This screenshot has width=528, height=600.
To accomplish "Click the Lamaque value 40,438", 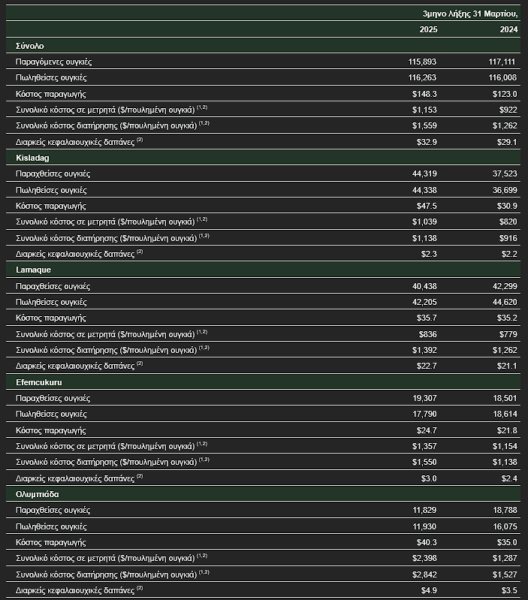I will click(x=425, y=286).
